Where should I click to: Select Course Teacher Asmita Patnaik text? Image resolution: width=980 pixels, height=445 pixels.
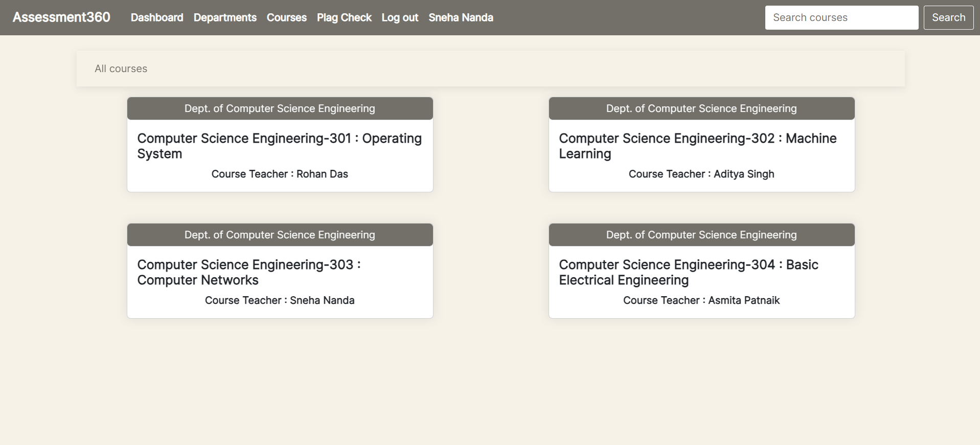coord(701,300)
